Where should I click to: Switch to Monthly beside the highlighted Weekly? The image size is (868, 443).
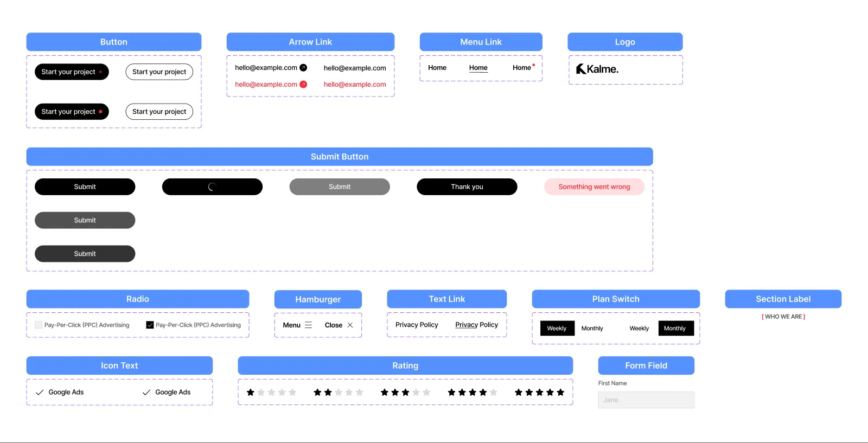pyautogui.click(x=592, y=328)
